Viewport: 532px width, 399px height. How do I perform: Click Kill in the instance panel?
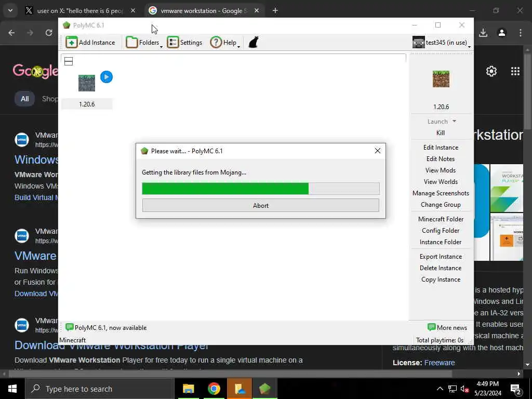click(441, 133)
